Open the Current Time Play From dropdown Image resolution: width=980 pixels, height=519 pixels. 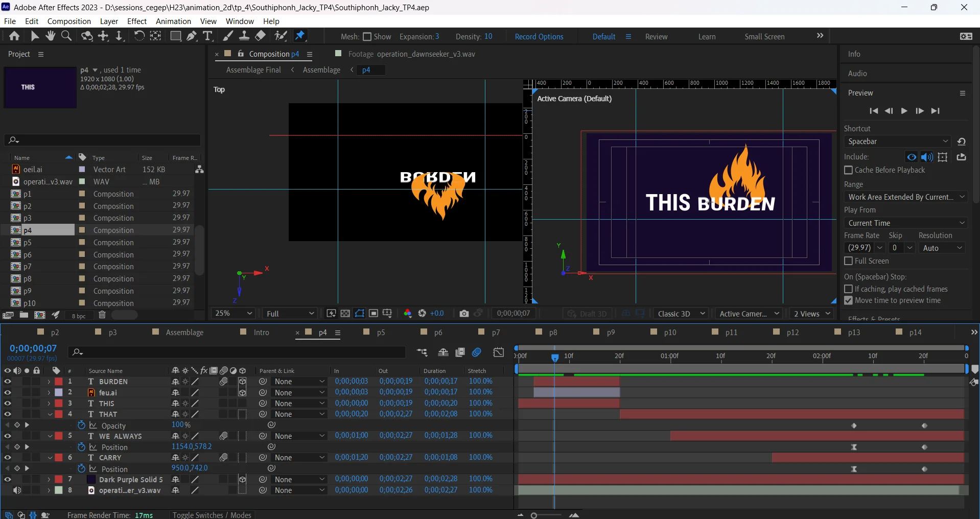pos(905,223)
